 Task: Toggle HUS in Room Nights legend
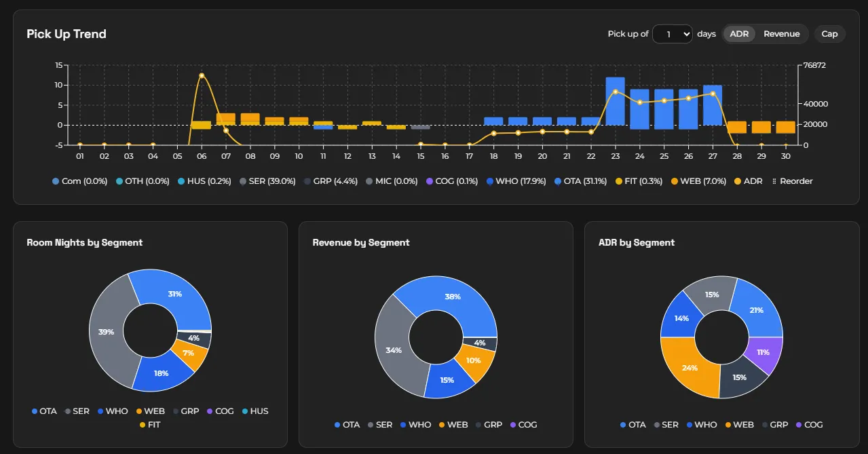pyautogui.click(x=254, y=411)
